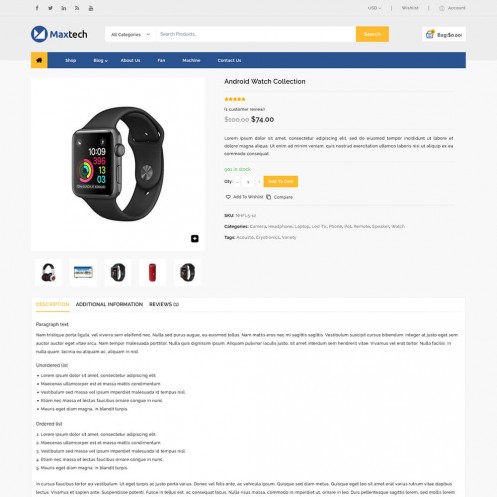497x497 pixels.
Task: Open the LinkedIn social icon
Action: click(x=64, y=8)
